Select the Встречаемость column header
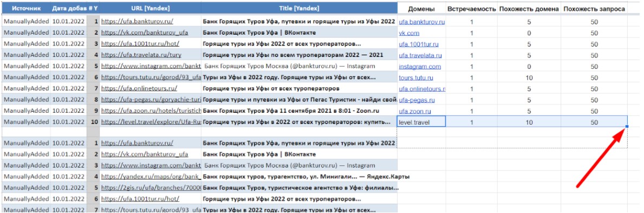 click(x=471, y=9)
